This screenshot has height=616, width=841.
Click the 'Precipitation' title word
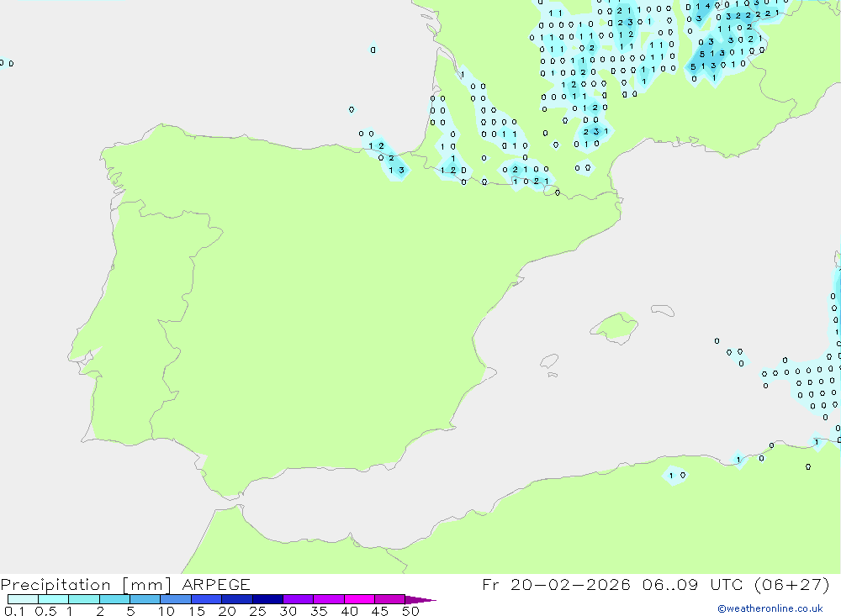click(x=56, y=585)
